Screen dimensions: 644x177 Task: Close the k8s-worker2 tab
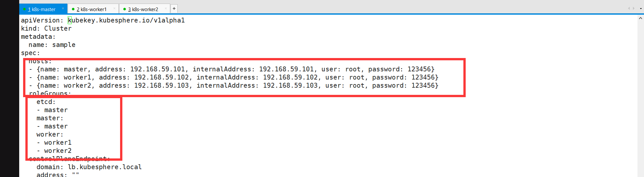click(166, 8)
